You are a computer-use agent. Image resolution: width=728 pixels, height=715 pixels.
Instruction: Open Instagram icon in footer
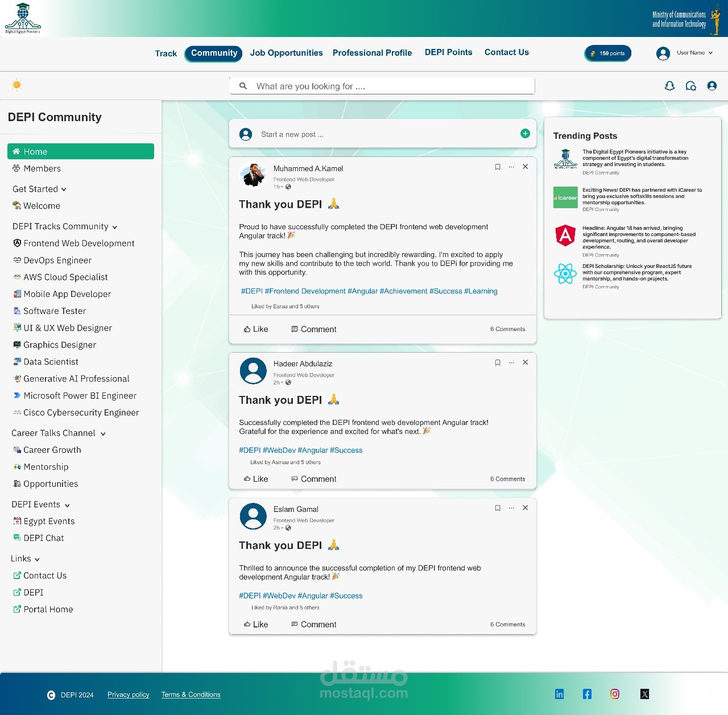click(615, 694)
